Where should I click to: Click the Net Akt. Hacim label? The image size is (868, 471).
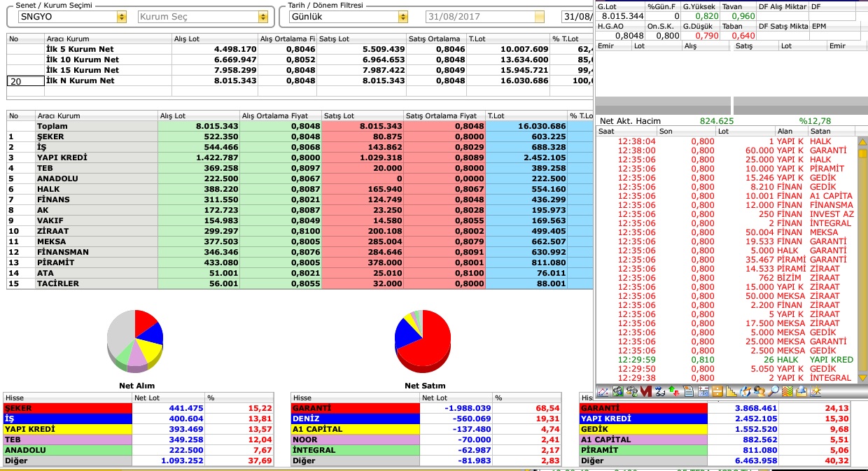pos(631,121)
